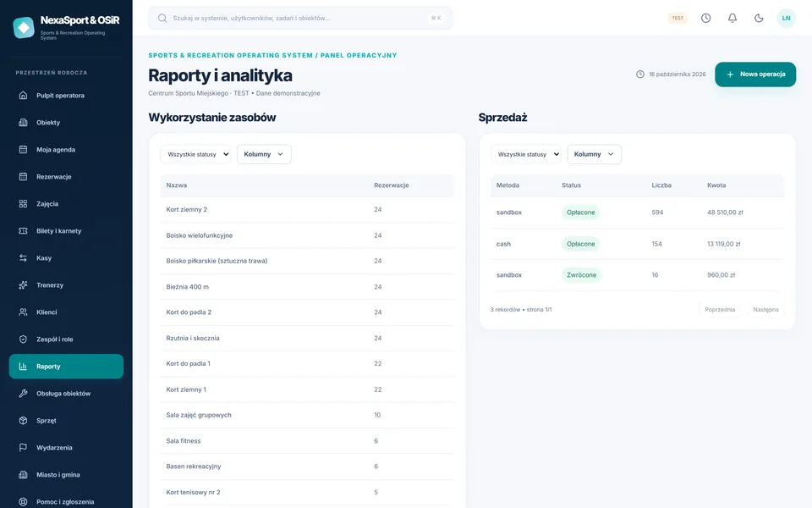Click the search magnifier icon

pos(162,18)
